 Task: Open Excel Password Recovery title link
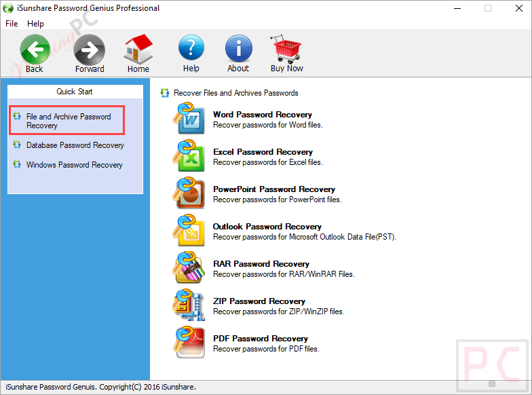pos(263,152)
